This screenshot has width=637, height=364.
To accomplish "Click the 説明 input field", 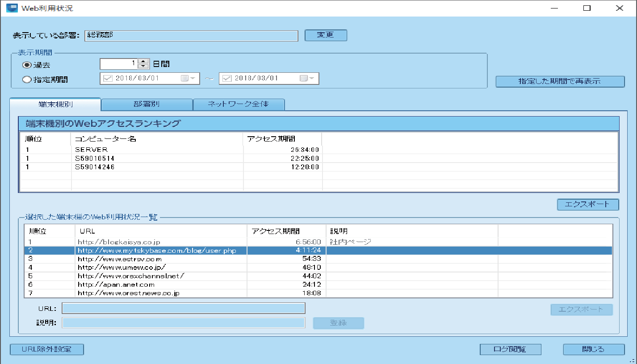I will [183, 322].
